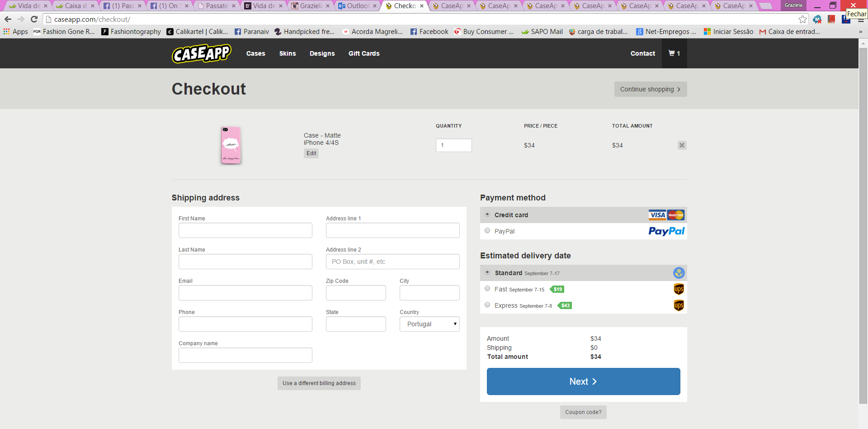The height and width of the screenshot is (429, 868).
Task: Click the browser reload icon
Action: 34,19
